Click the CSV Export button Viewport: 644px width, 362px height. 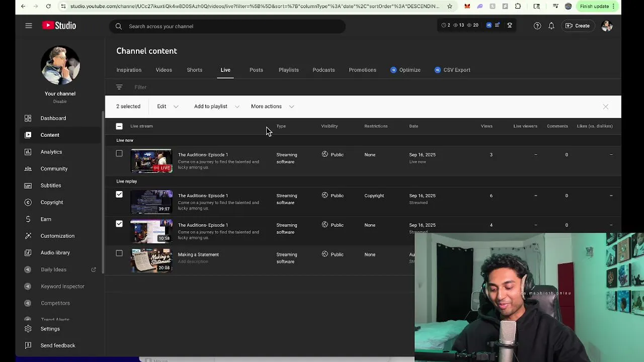click(452, 70)
